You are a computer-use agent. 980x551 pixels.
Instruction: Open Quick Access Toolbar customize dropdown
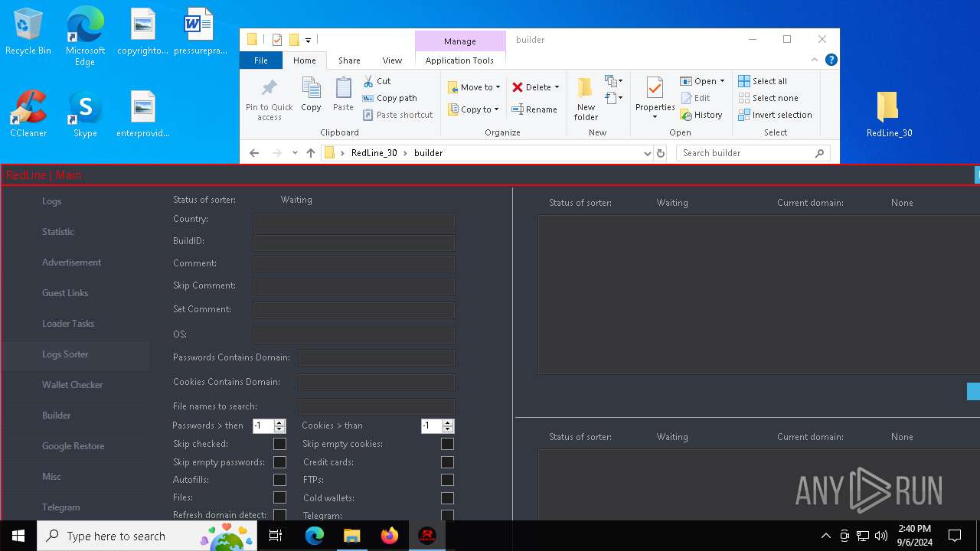pos(308,40)
